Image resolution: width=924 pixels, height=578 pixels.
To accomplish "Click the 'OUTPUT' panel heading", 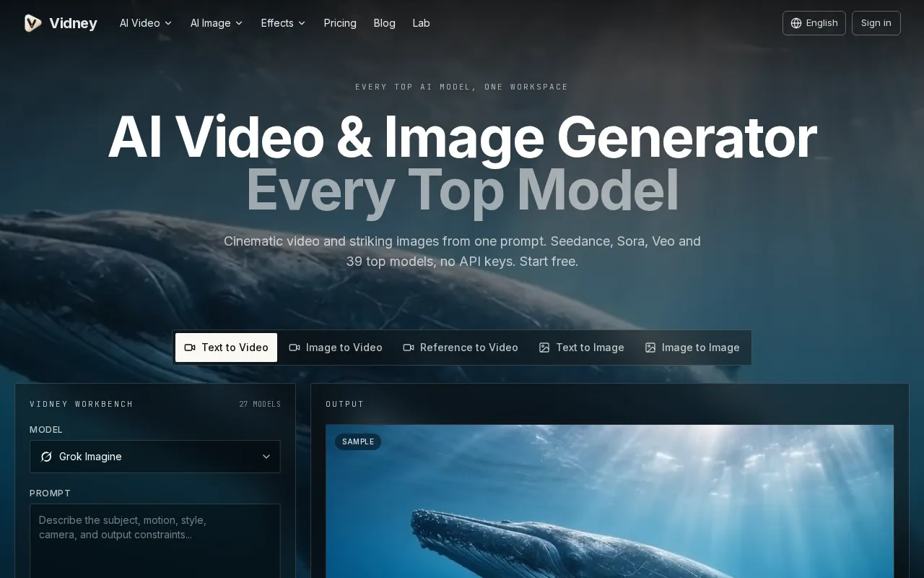I will 345,404.
